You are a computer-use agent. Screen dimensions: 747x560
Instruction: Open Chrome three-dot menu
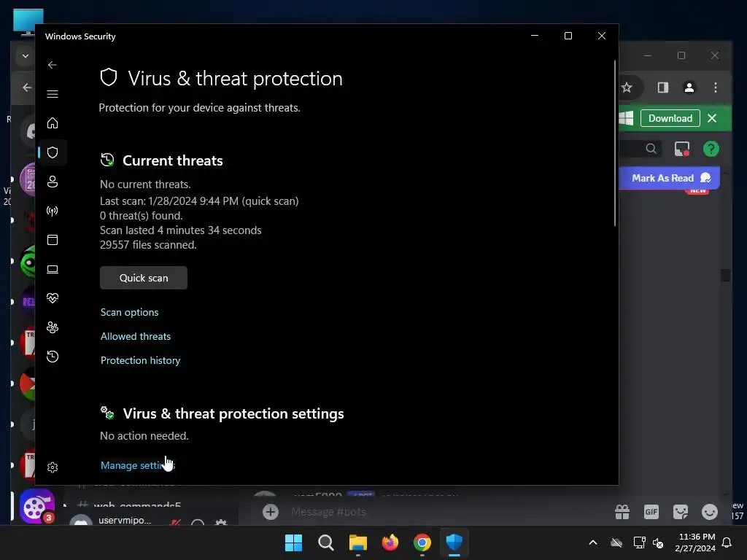(x=715, y=87)
